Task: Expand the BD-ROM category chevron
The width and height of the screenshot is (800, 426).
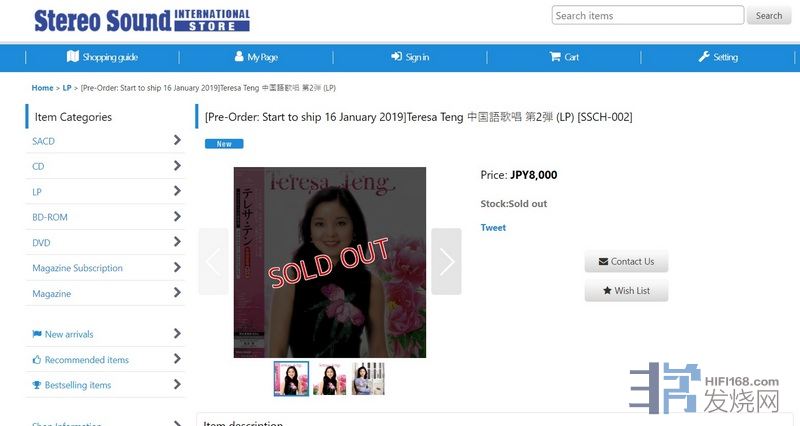Action: 177,216
